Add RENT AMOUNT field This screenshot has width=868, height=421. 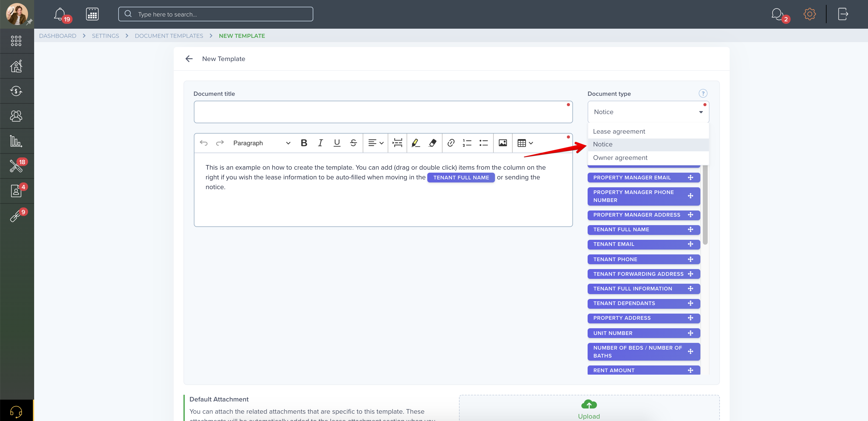click(x=644, y=370)
